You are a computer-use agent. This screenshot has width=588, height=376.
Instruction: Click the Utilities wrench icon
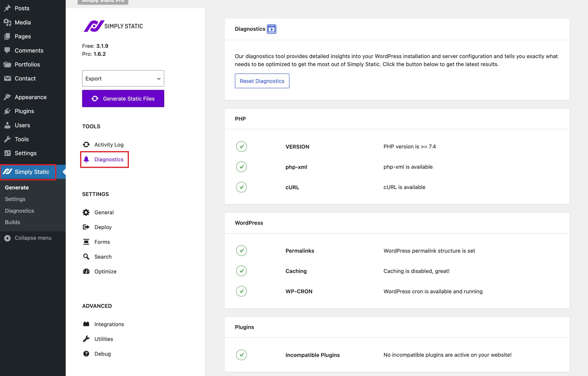coord(86,339)
